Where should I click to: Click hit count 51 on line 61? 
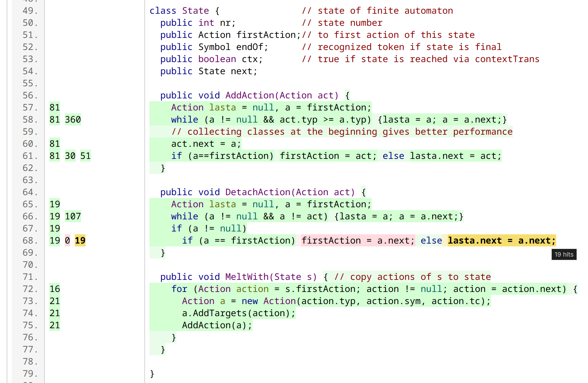tap(86, 156)
